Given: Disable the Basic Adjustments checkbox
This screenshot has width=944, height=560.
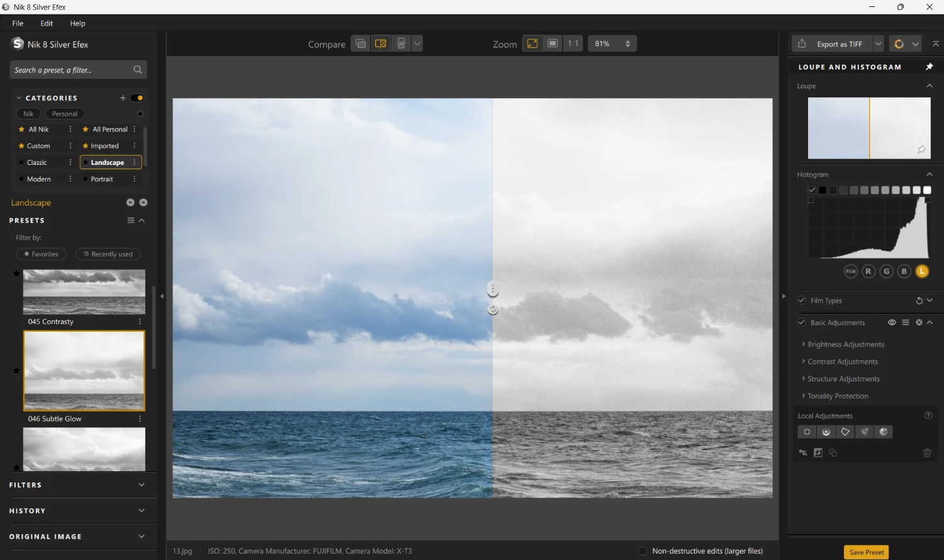Looking at the screenshot, I should coord(802,322).
